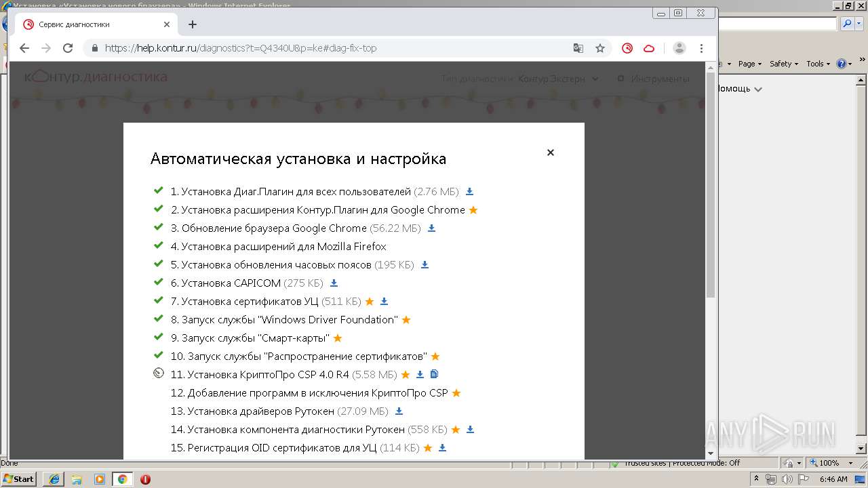868x488 pixels.
Task: Open the Windows Start menu
Action: [x=19, y=479]
